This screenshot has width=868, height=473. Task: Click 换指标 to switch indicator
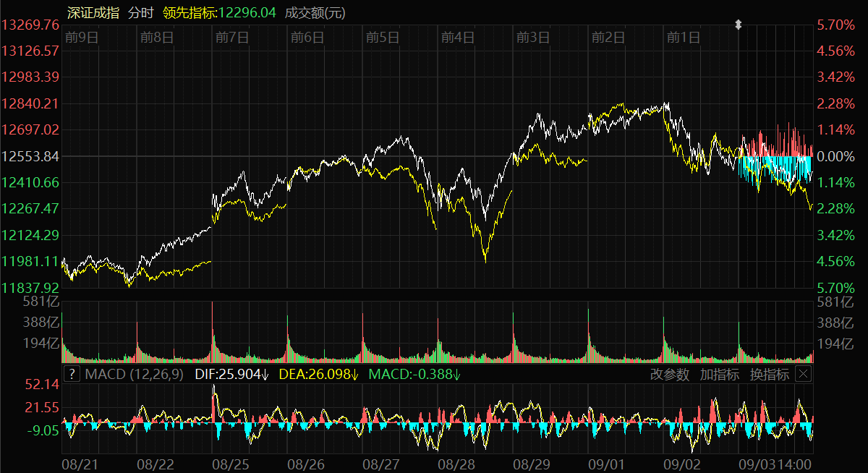click(x=769, y=374)
